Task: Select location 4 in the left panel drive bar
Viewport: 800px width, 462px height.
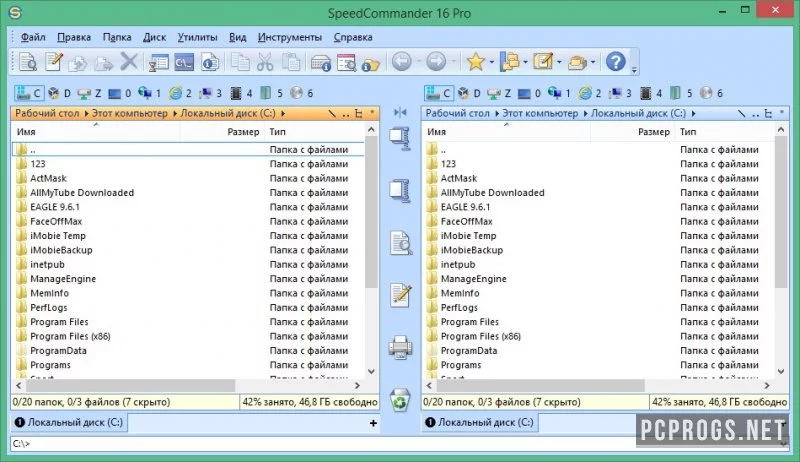Action: coord(241,93)
